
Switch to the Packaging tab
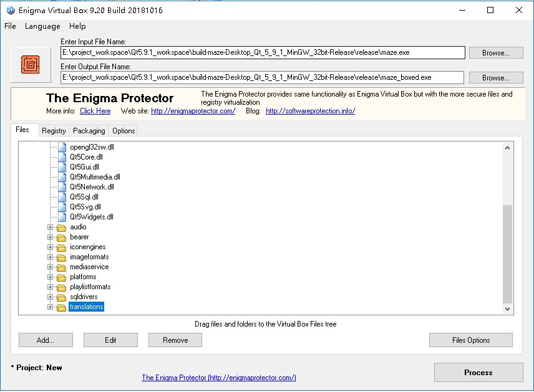click(x=89, y=131)
